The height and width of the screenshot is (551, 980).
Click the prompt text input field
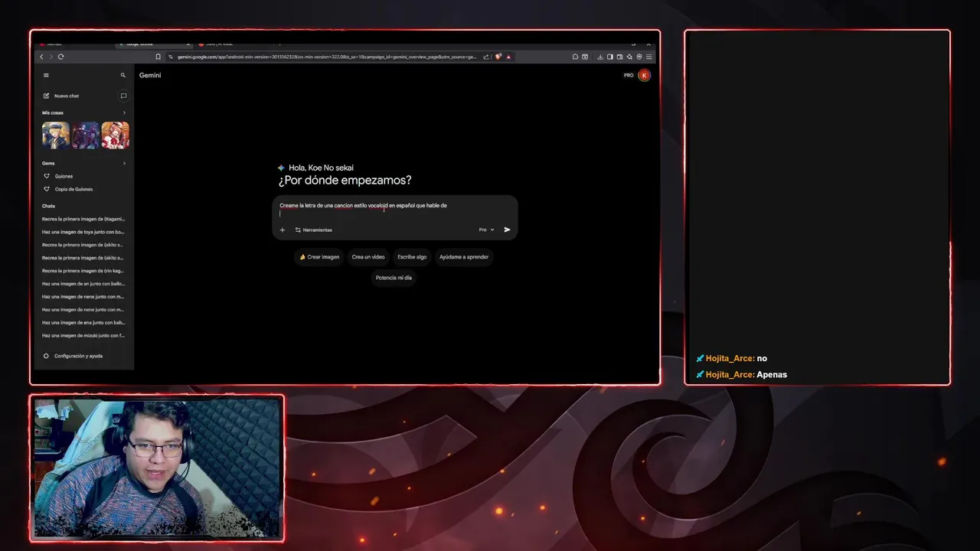[x=394, y=210]
